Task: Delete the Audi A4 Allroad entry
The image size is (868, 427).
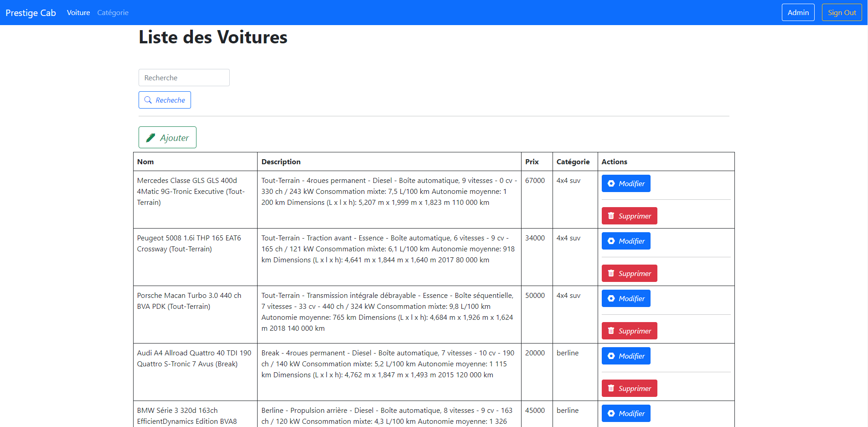Action: tap(629, 388)
